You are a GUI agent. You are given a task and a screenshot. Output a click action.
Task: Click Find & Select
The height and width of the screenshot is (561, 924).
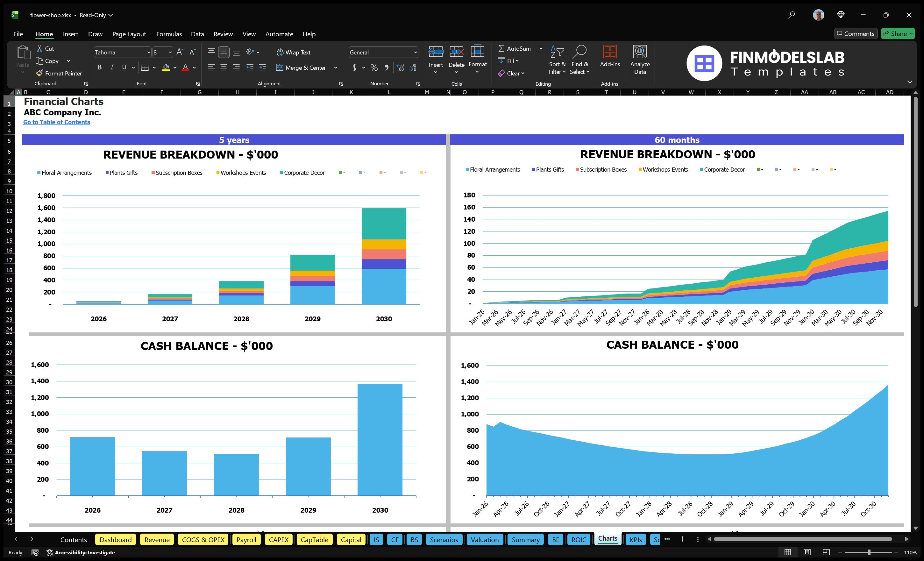tap(579, 60)
